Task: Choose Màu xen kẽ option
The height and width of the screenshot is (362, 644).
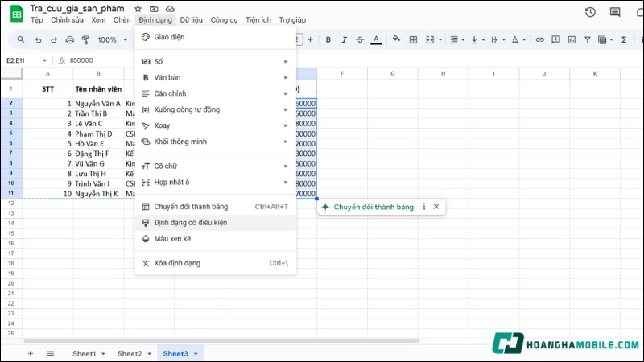Action: [x=215, y=238]
